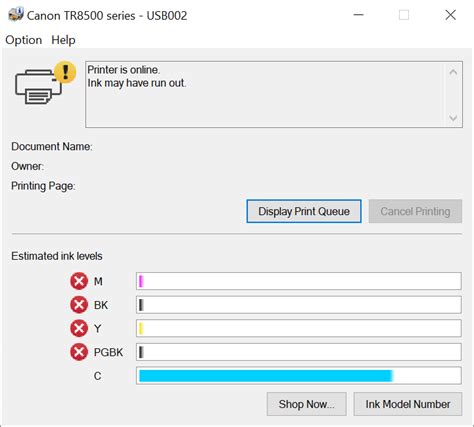Viewport: 474px width, 427px height.
Task: Click the status message scroll up arrow
Action: (x=453, y=72)
